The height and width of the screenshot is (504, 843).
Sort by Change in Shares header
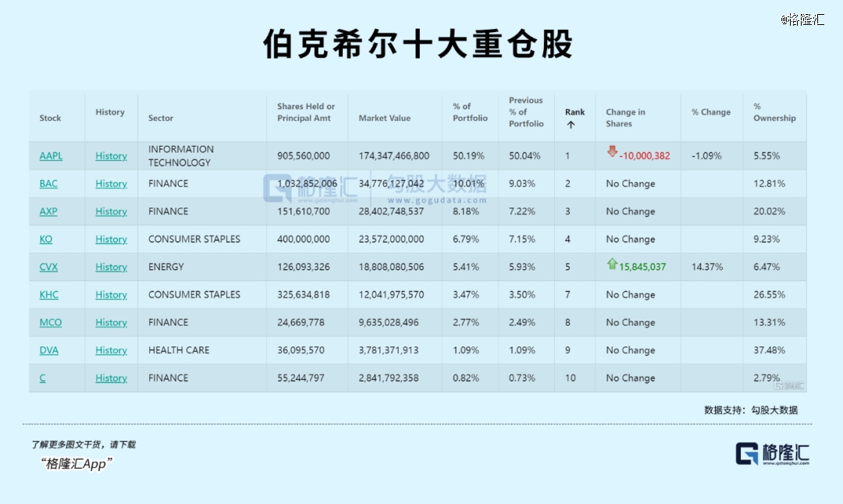pyautogui.click(x=625, y=118)
